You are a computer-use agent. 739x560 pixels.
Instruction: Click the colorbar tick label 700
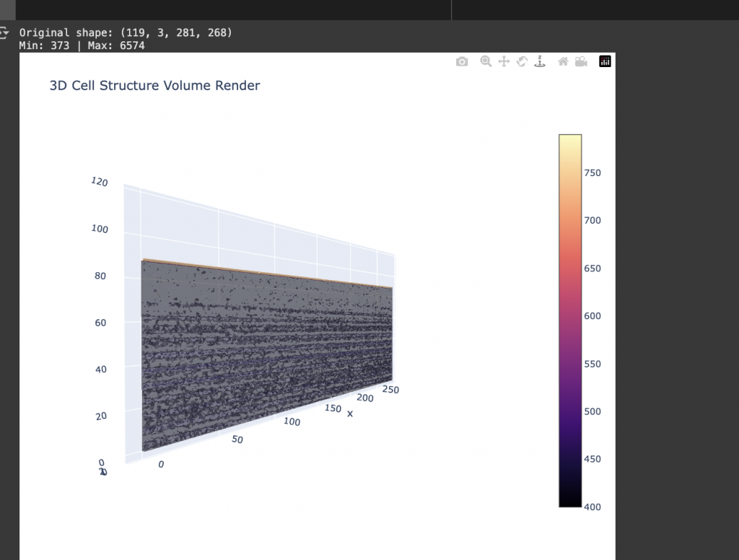pyautogui.click(x=592, y=221)
